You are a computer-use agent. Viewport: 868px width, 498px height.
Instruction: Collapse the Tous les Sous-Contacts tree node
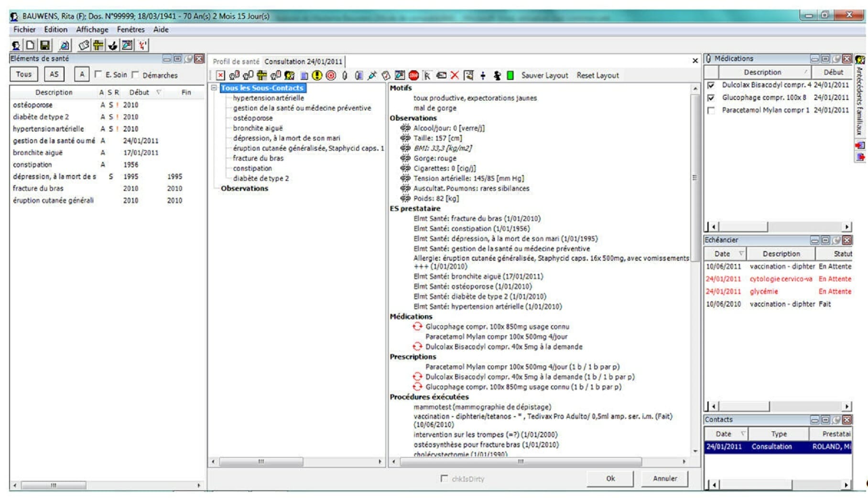point(215,88)
